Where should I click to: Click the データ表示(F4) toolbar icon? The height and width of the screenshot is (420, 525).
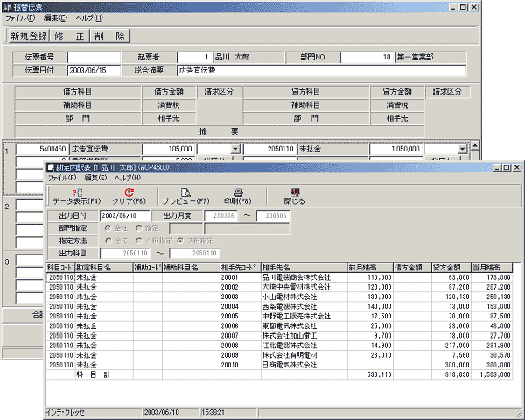pos(77,192)
